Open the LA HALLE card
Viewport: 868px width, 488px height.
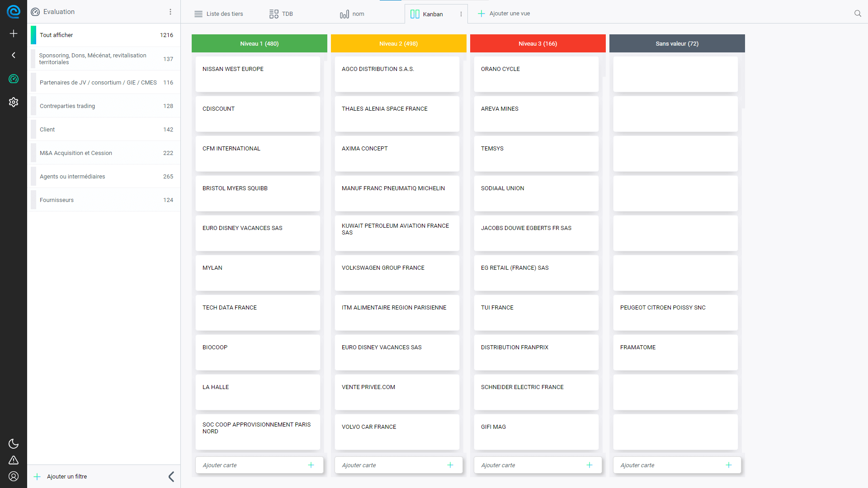click(x=258, y=392)
